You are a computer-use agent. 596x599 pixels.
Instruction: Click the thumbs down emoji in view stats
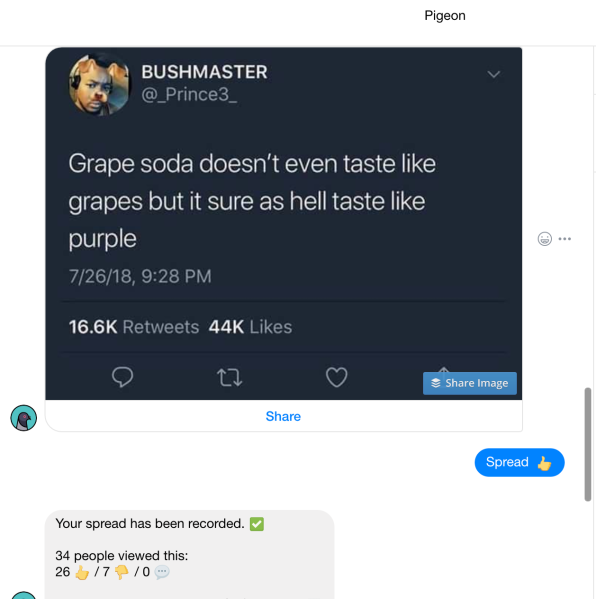coord(121,572)
